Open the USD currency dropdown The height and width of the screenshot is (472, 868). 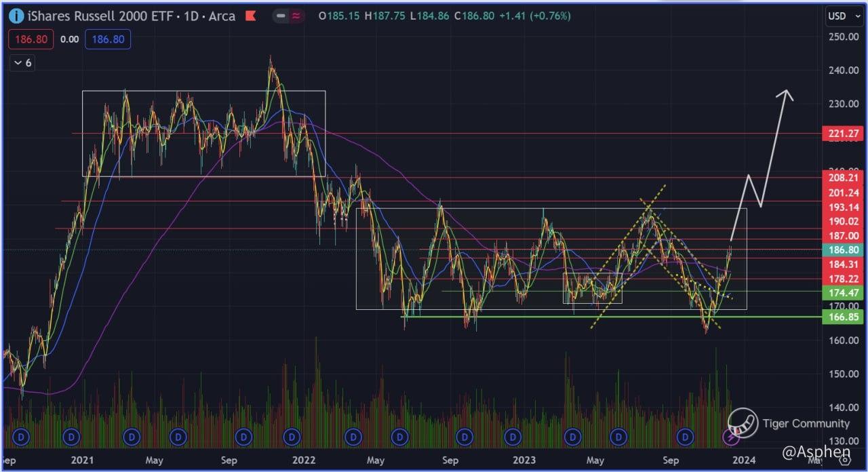(843, 16)
